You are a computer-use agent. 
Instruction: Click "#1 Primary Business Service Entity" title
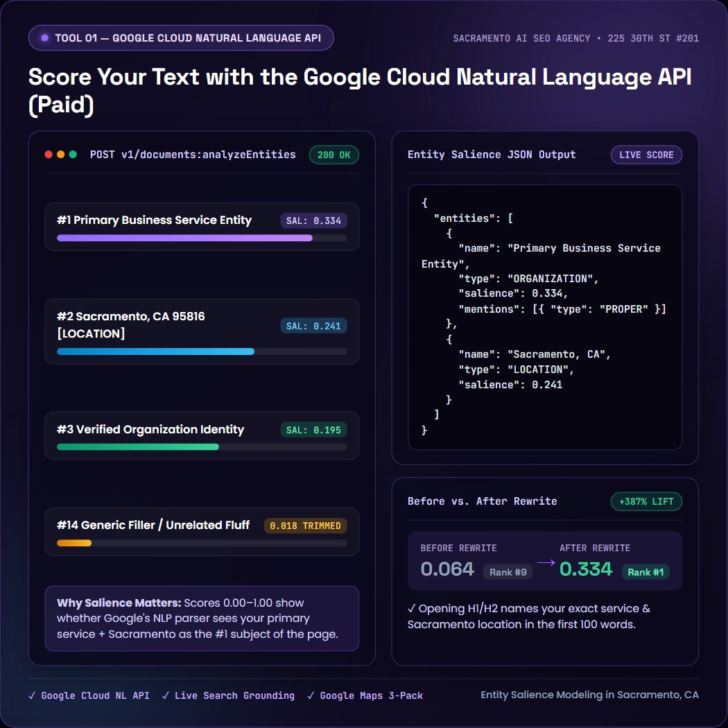tap(154, 220)
